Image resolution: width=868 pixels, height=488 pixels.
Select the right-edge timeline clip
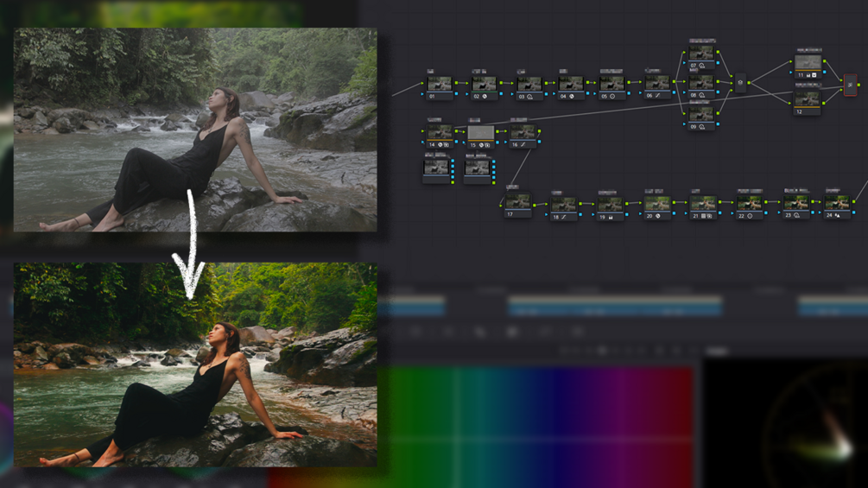click(833, 306)
